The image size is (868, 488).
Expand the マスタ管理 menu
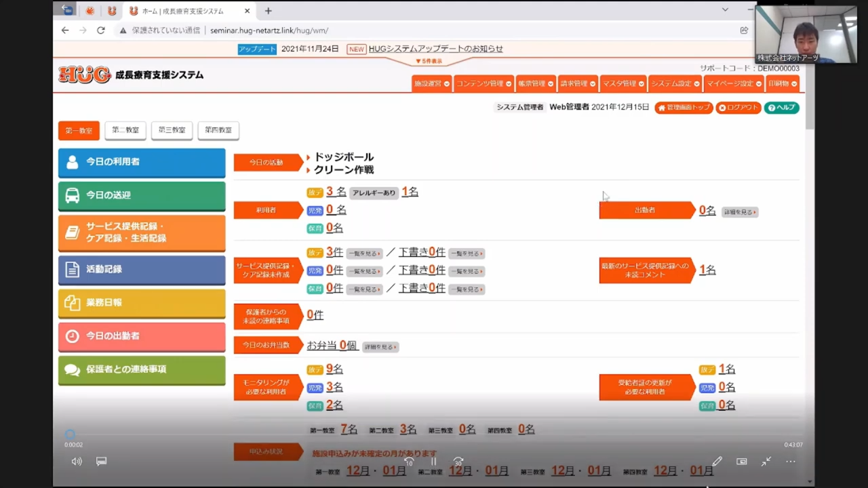(x=623, y=83)
